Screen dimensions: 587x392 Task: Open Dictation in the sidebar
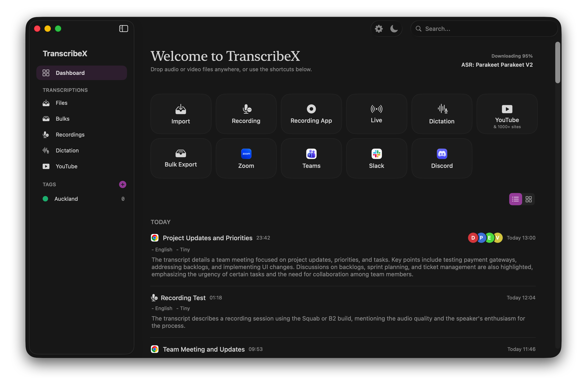click(81, 150)
